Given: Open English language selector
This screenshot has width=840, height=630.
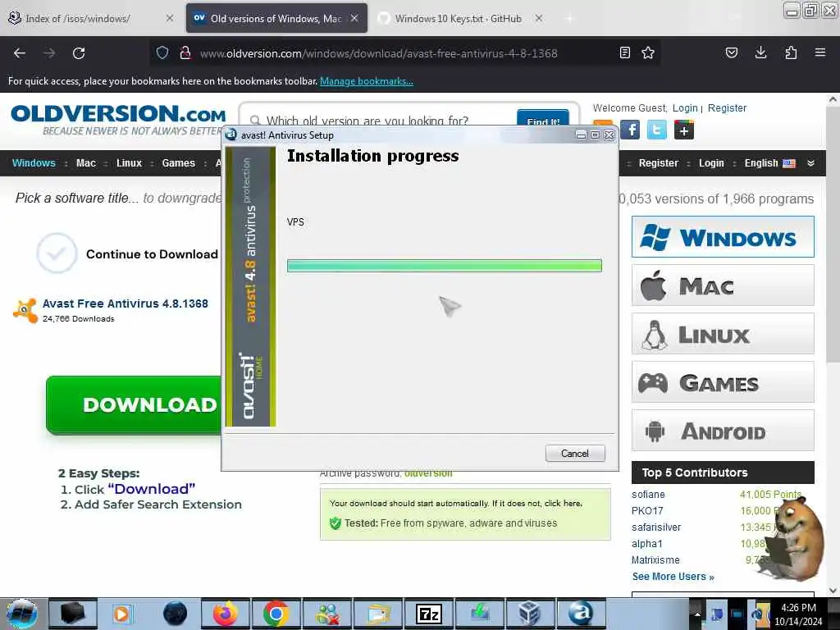Looking at the screenshot, I should (x=769, y=163).
